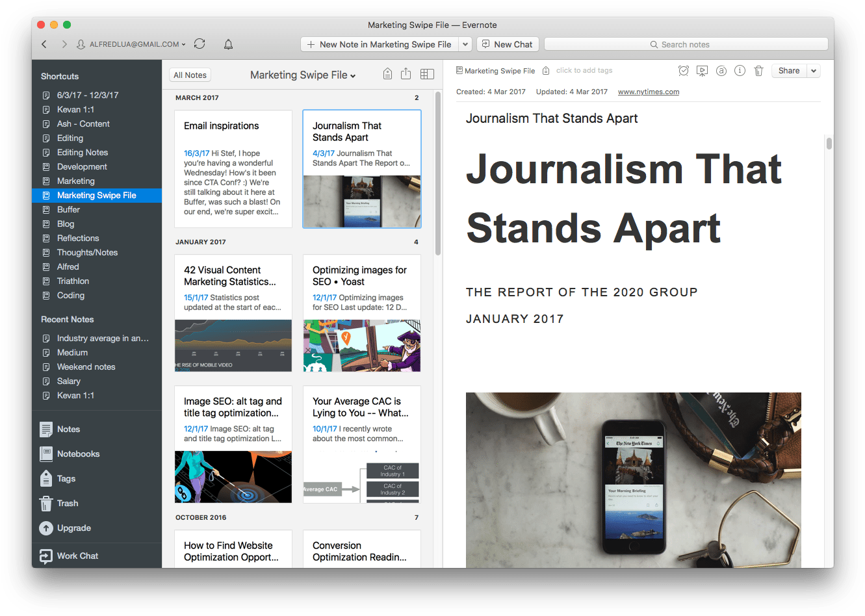
Task: Open the Email inspirations note card
Action: 233,169
